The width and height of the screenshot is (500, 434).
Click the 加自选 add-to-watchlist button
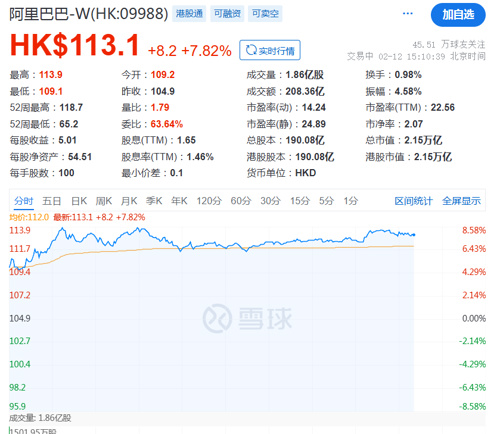[458, 15]
